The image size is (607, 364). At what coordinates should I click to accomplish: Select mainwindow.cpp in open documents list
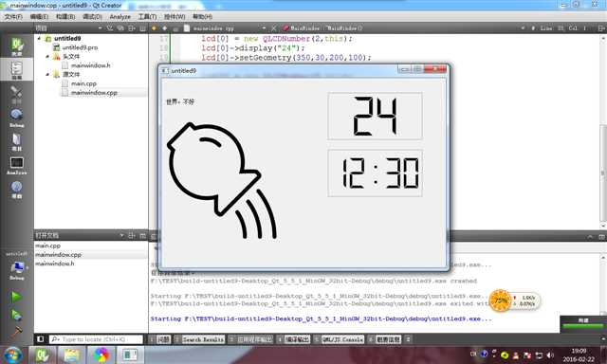59,255
